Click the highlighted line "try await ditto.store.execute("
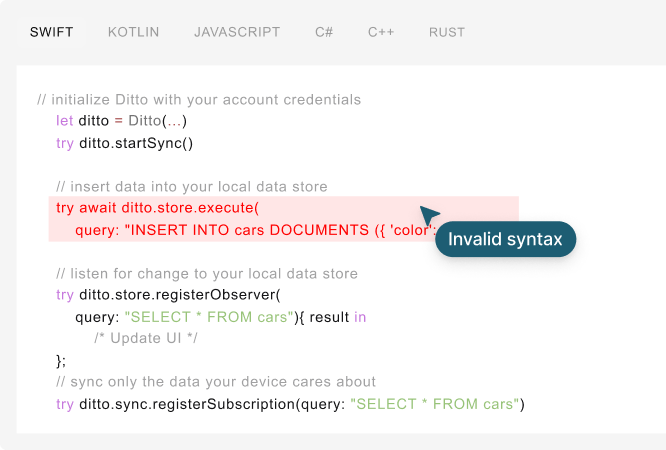The height and width of the screenshot is (450, 666). point(157,208)
